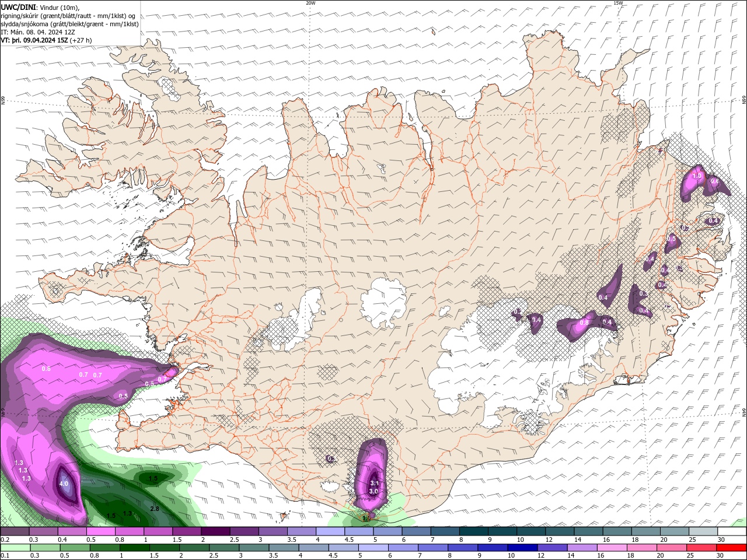Click the 3.1 snowfall value on the south coast
Screen dimensions: 747x560
(x=375, y=484)
